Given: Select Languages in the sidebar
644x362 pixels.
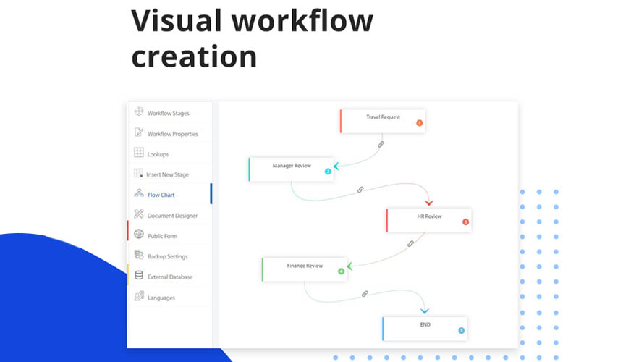Looking at the screenshot, I should point(169,297).
